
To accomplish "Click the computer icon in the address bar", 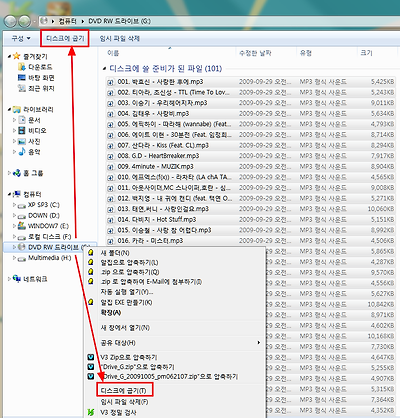I will 44,21.
